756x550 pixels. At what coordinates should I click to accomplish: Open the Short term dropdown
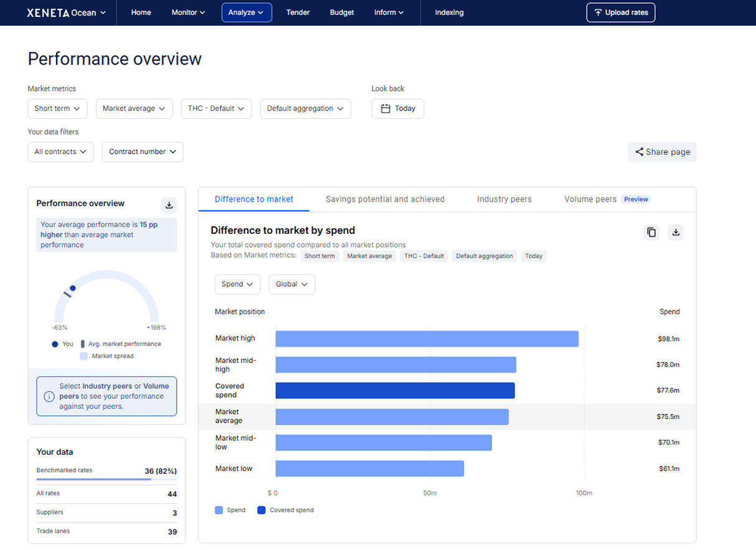click(57, 108)
